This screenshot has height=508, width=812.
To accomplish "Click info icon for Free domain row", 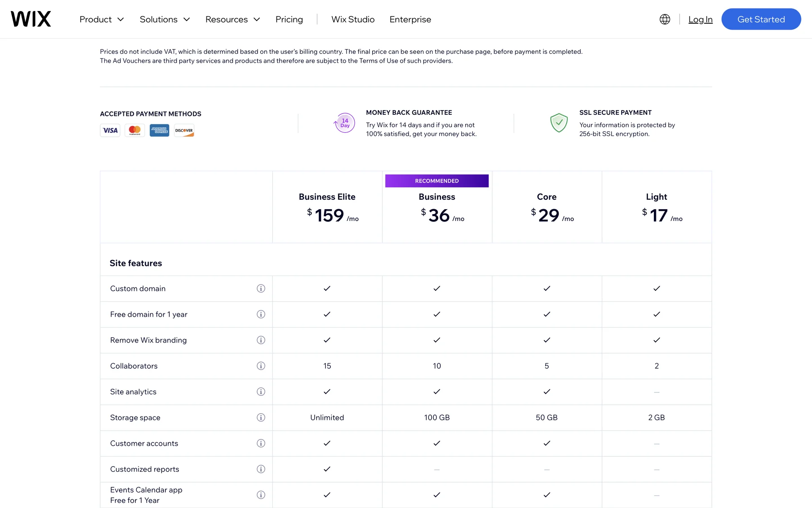I will pyautogui.click(x=261, y=314).
